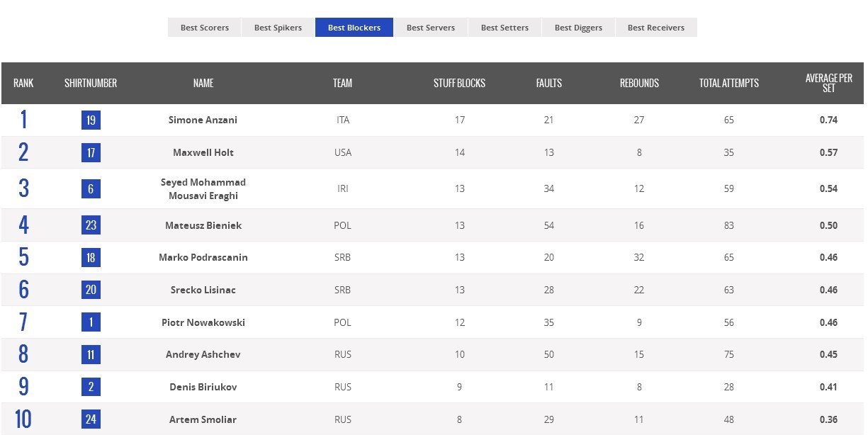Image resolution: width=868 pixels, height=435 pixels.
Task: Click Maxwell Holt's shirt number 17 badge
Action: pos(91,152)
